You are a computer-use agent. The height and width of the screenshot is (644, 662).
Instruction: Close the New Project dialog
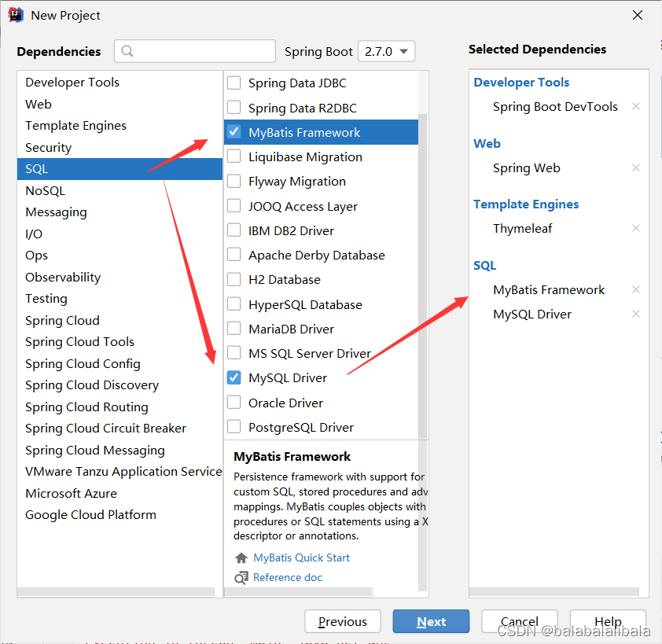(638, 15)
